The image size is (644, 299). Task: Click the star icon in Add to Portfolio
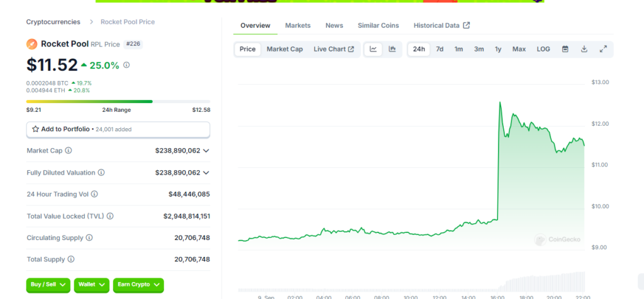click(x=35, y=129)
